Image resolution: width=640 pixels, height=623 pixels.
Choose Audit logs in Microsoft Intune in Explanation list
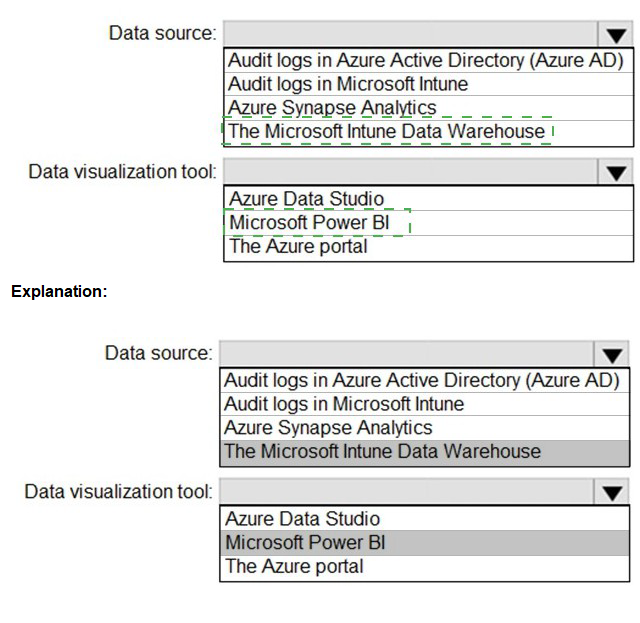424,404
